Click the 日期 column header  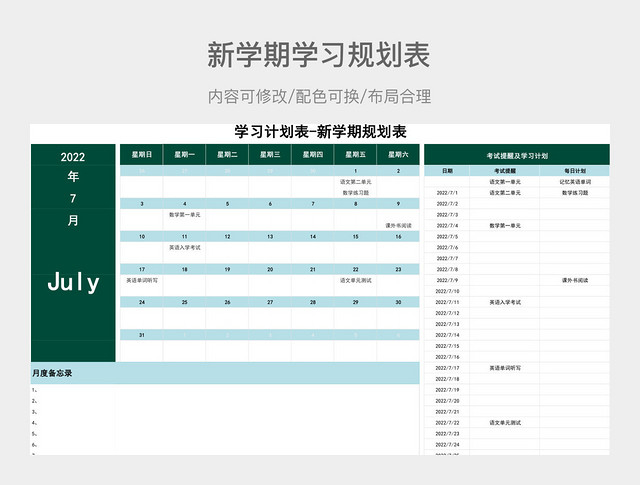point(447,171)
